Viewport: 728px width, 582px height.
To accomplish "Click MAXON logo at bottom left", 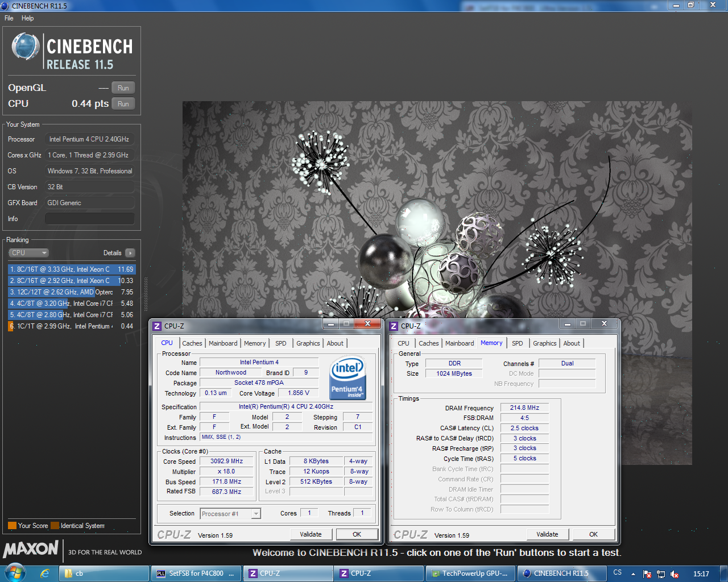I will point(31,550).
